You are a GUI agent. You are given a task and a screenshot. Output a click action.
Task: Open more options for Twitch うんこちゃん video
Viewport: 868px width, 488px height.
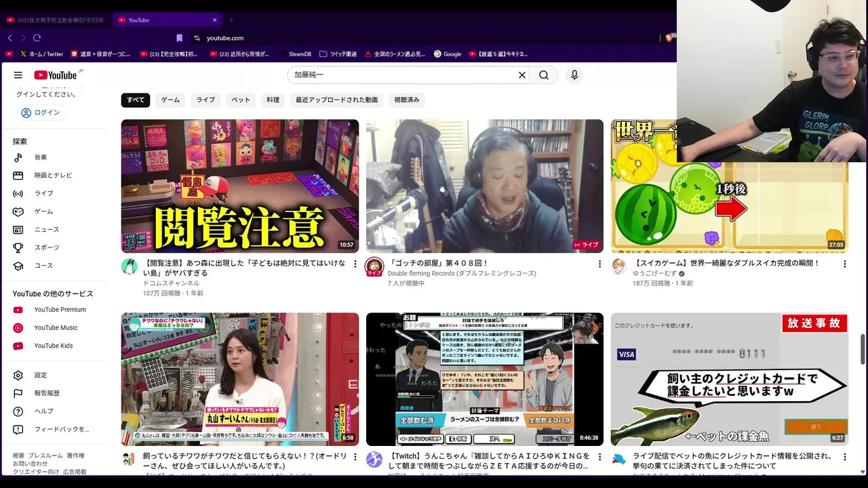tap(599, 457)
